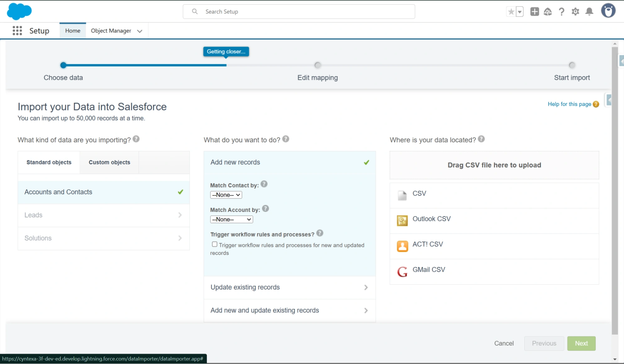Open the notifications bell

pos(589,12)
